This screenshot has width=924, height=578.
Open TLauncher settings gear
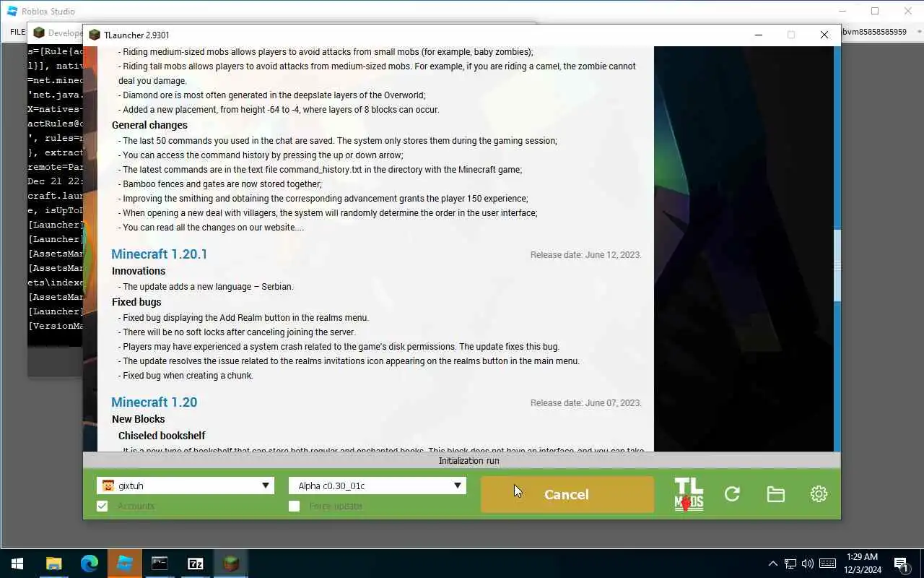pos(819,494)
